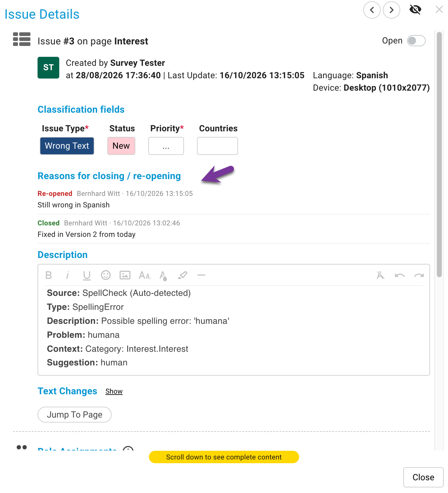The image size is (448, 493).
Task: Toggle the Open switch
Action: [416, 41]
